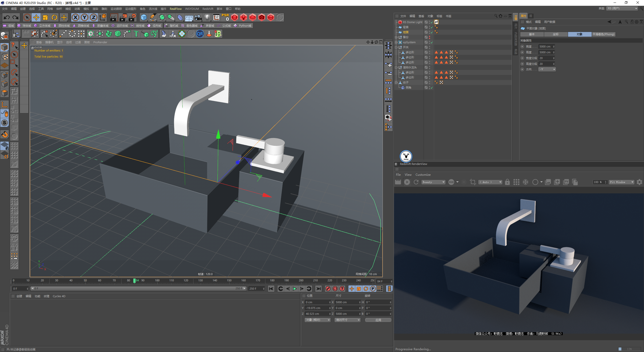Select the Move tool
The width and height of the screenshot is (644, 352).
[36, 17]
